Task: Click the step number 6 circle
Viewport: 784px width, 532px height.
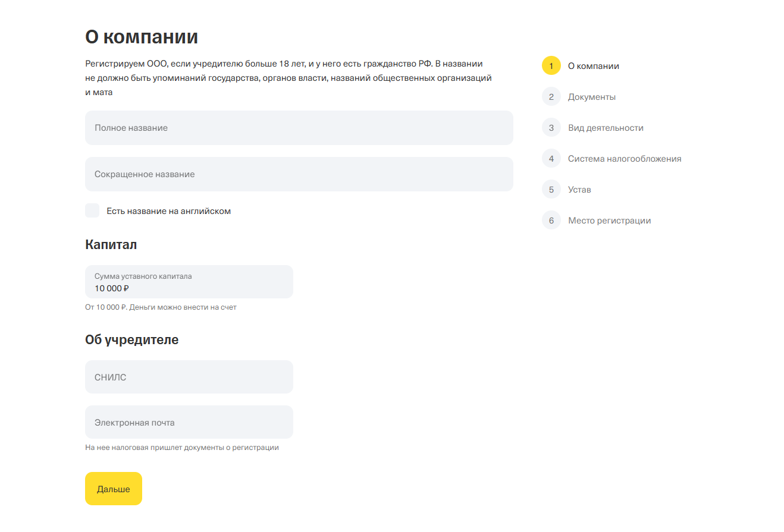Action: (551, 220)
